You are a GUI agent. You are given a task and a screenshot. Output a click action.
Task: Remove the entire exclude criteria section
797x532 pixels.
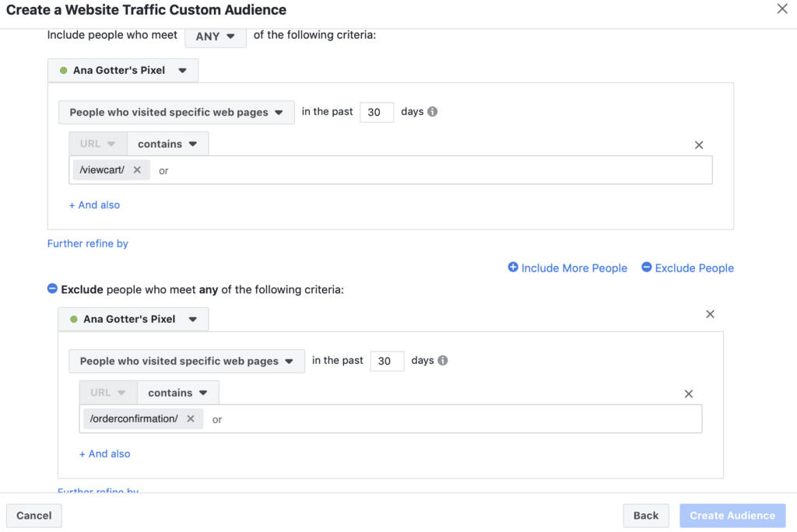click(x=709, y=314)
